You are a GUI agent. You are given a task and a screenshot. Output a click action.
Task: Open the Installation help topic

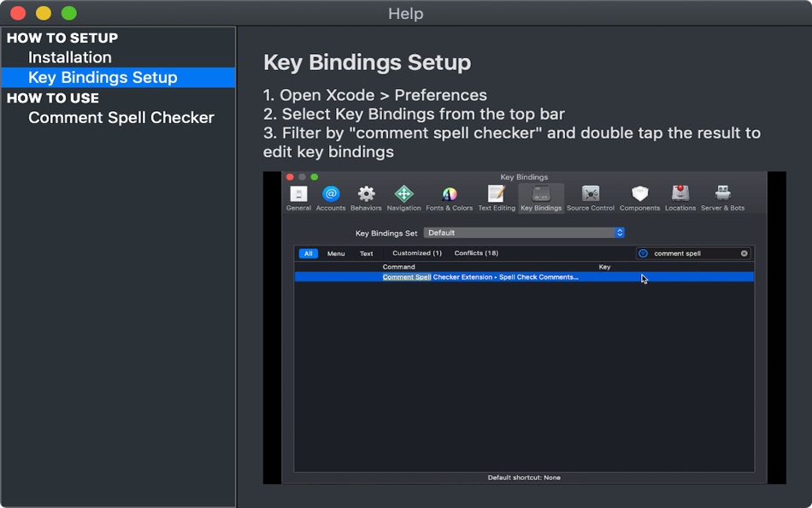(70, 57)
